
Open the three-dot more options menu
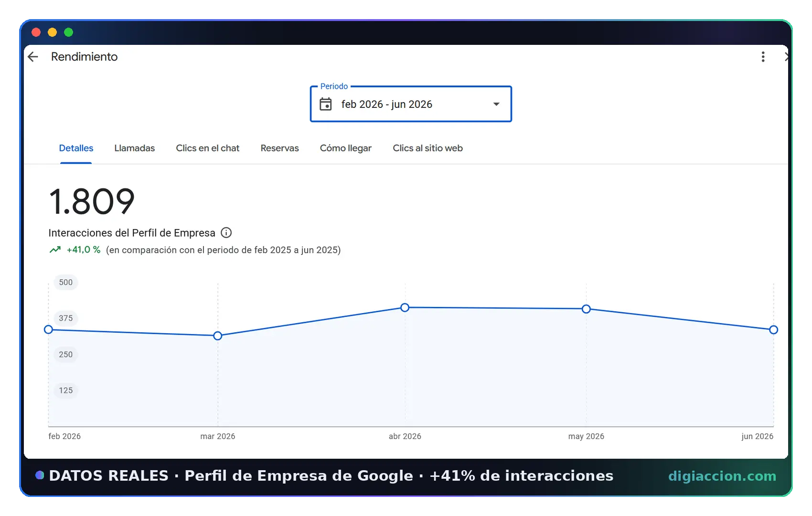(763, 57)
